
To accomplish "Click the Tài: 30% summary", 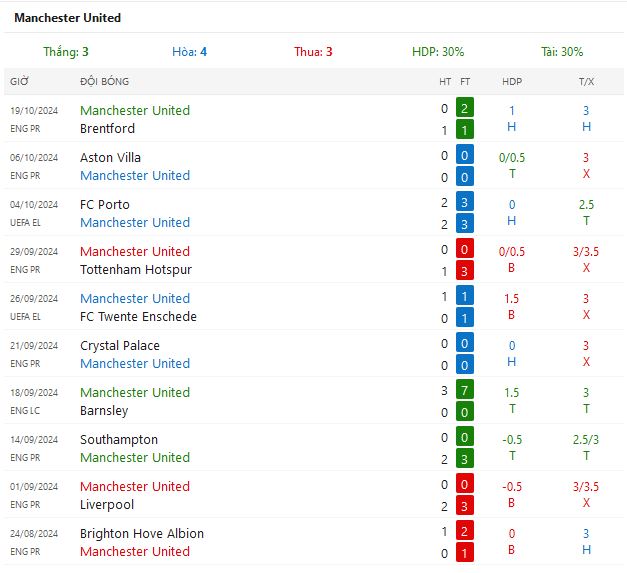I will pyautogui.click(x=562, y=52).
